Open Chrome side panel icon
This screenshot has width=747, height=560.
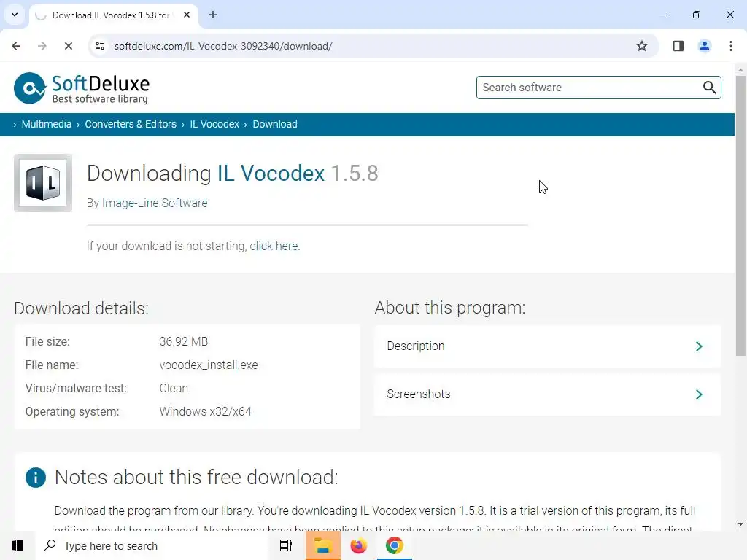[x=678, y=46]
